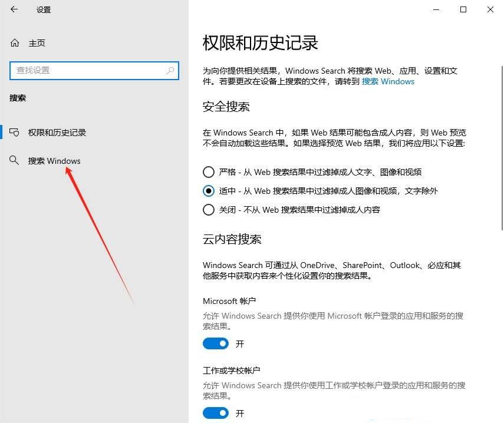Close the Settings window

point(490,9)
